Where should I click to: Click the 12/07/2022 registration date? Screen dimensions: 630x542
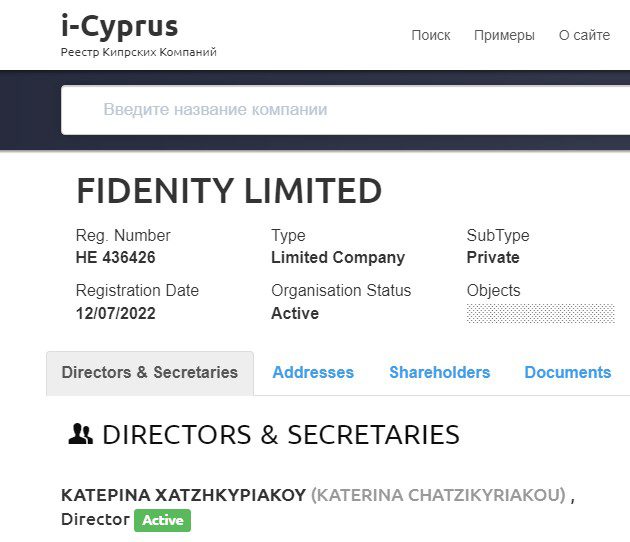[115, 313]
